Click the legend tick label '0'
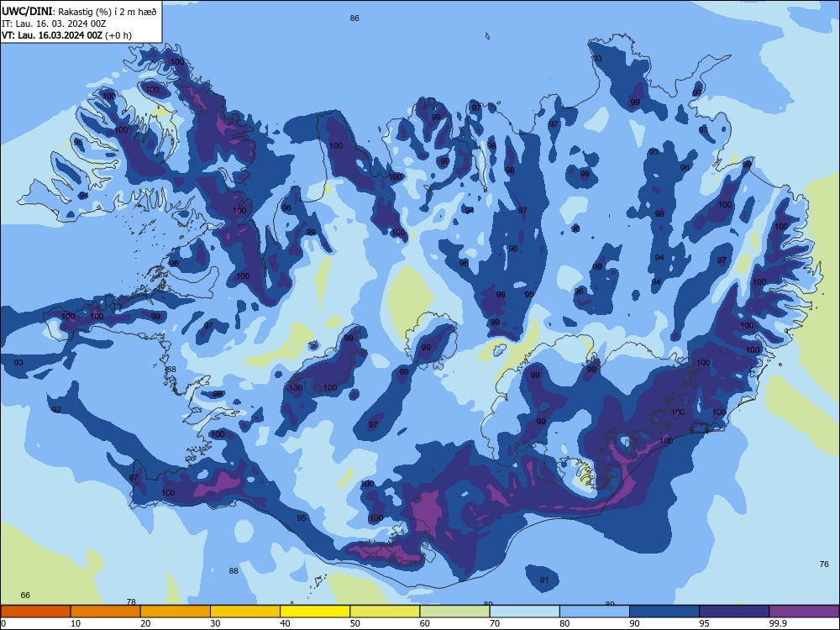This screenshot has height=630, width=840. coord(3,623)
